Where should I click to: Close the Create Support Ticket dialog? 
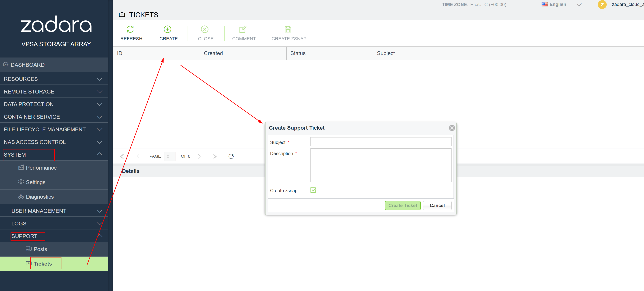(x=451, y=128)
